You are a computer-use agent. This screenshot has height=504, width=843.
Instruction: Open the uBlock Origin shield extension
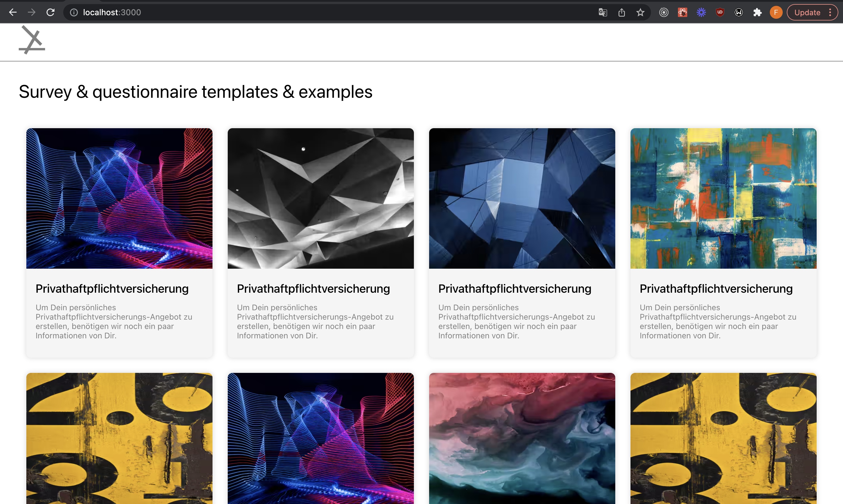720,13
